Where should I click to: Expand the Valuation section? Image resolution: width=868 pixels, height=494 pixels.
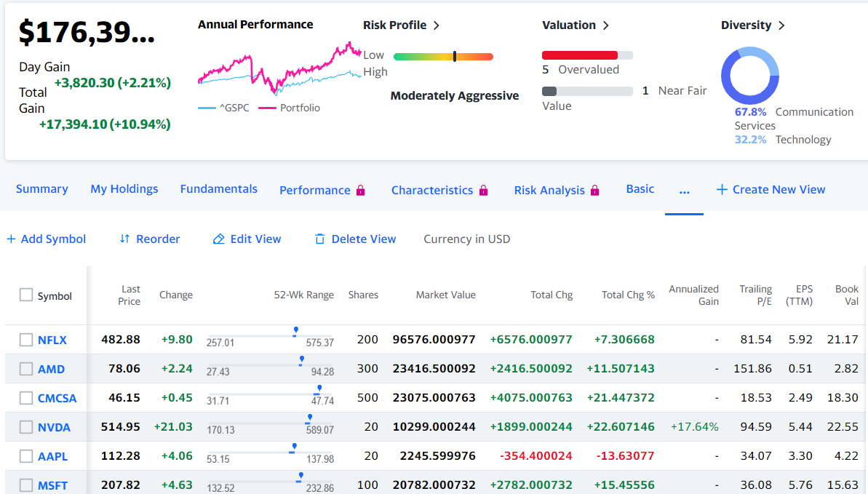pos(605,25)
